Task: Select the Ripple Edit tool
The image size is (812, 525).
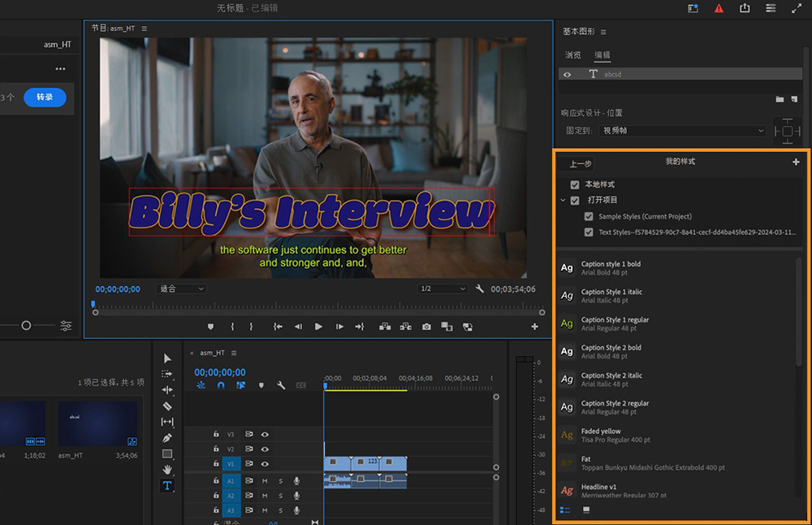Action: point(167,390)
